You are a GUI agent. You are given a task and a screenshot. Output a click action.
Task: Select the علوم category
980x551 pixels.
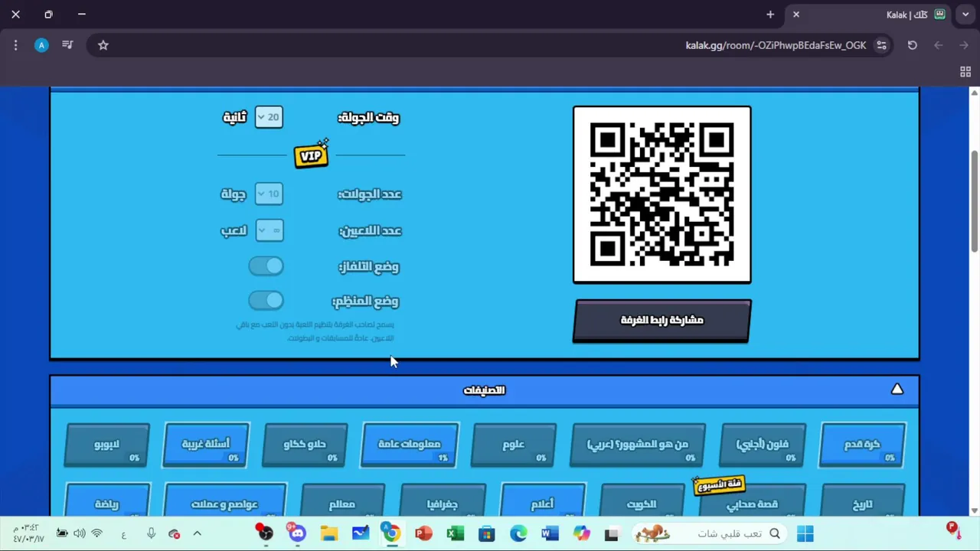pyautogui.click(x=514, y=445)
